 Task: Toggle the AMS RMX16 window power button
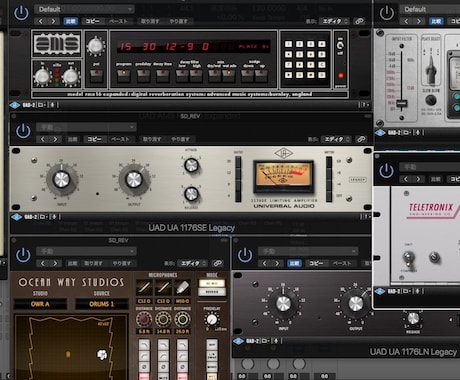(x=21, y=13)
